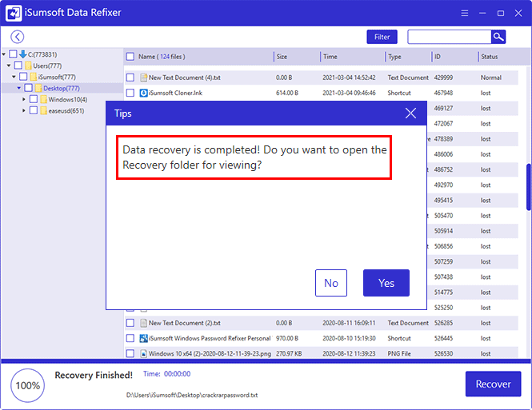Expand the easeusd(651) tree node
This screenshot has height=410, width=532.
point(24,110)
